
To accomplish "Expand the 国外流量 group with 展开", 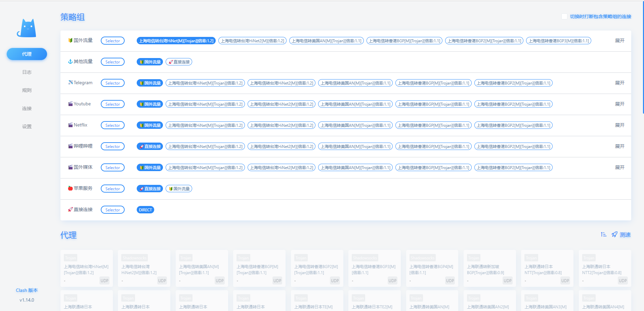I will [619, 41].
